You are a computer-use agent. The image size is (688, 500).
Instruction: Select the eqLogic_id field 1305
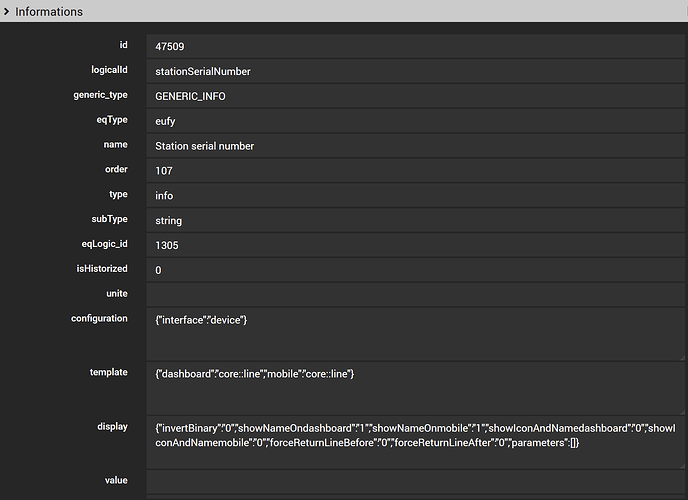(x=416, y=245)
